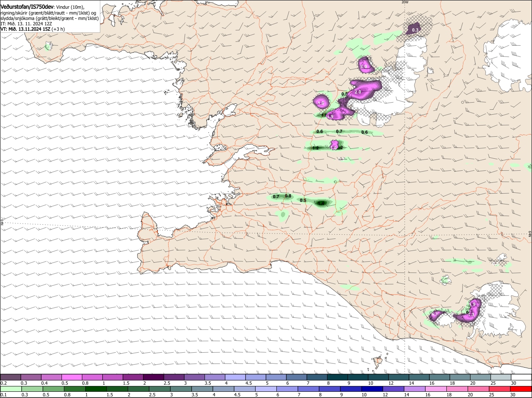Select lower legend swatch labelled 14

tap(414, 389)
